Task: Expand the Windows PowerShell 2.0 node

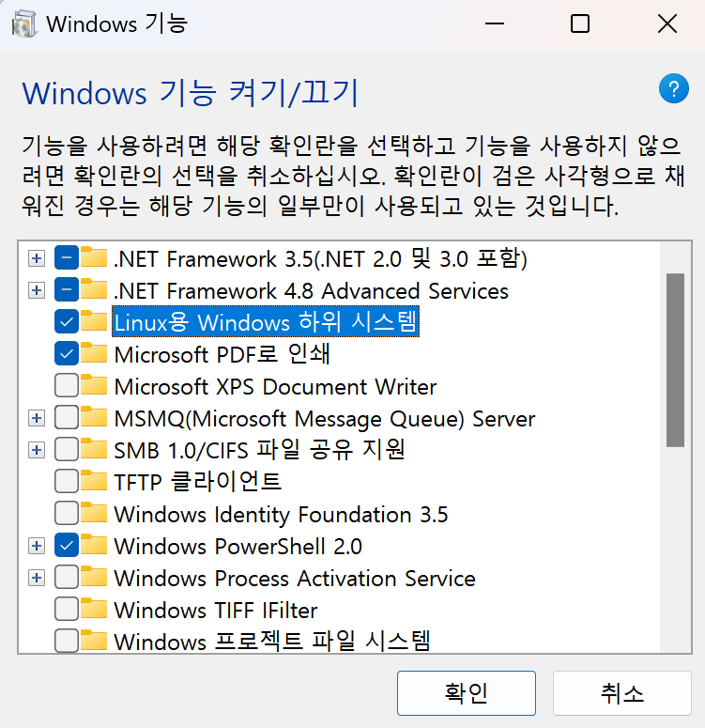Action: point(37,546)
